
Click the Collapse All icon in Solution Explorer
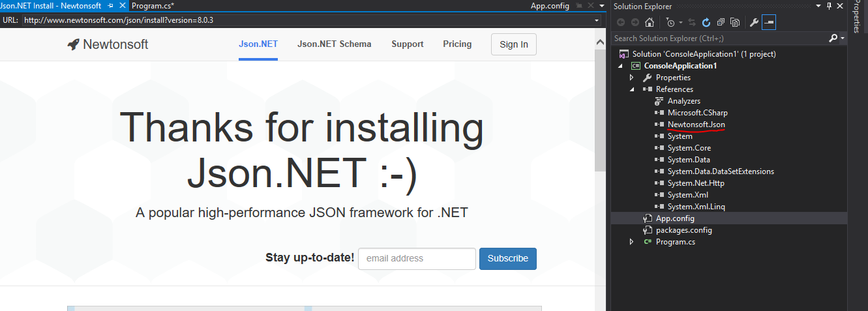pyautogui.click(x=721, y=23)
